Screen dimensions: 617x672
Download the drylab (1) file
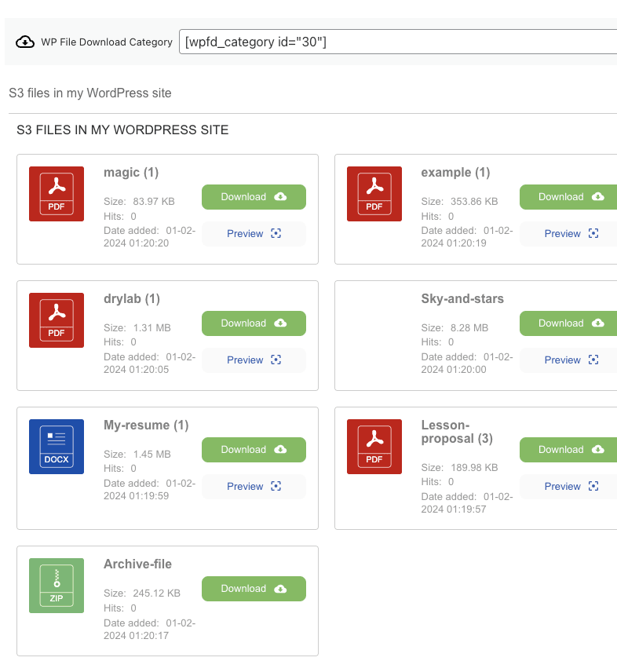[x=254, y=323]
